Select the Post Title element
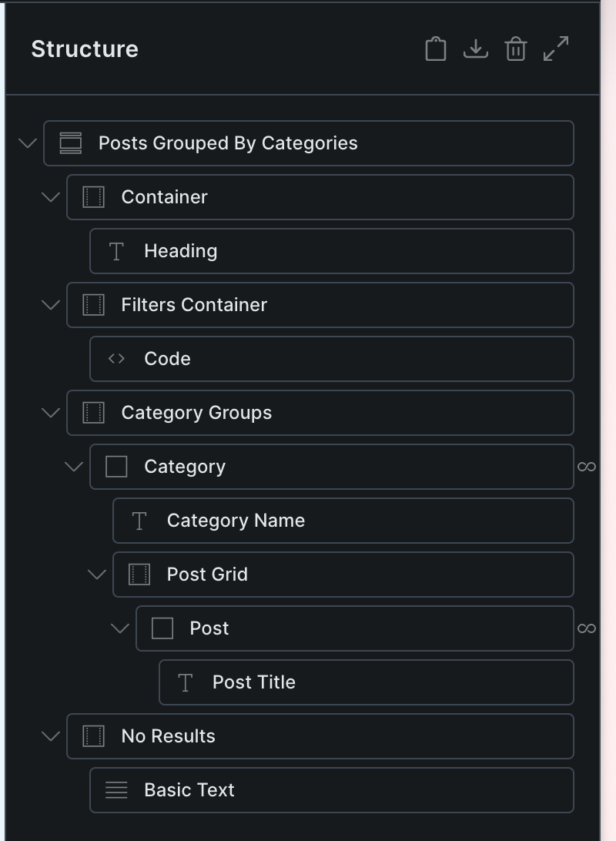Image resolution: width=616 pixels, height=841 pixels. [x=254, y=682]
